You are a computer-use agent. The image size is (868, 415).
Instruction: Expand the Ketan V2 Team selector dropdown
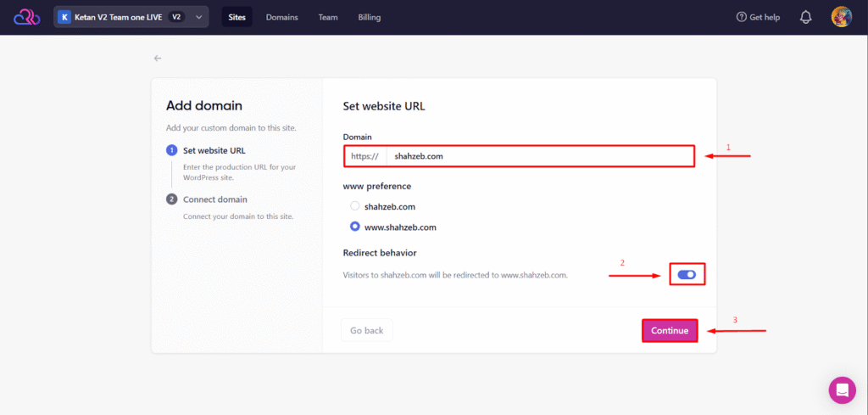click(x=198, y=17)
